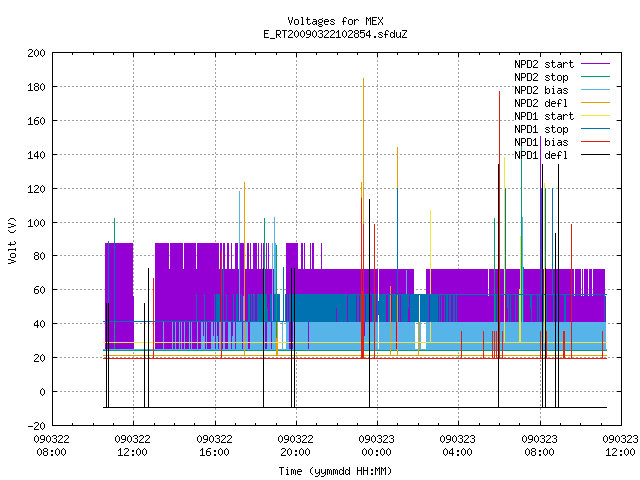
Task: Pick the light blue line sample beside NPD2 bias
Action: [x=596, y=89]
